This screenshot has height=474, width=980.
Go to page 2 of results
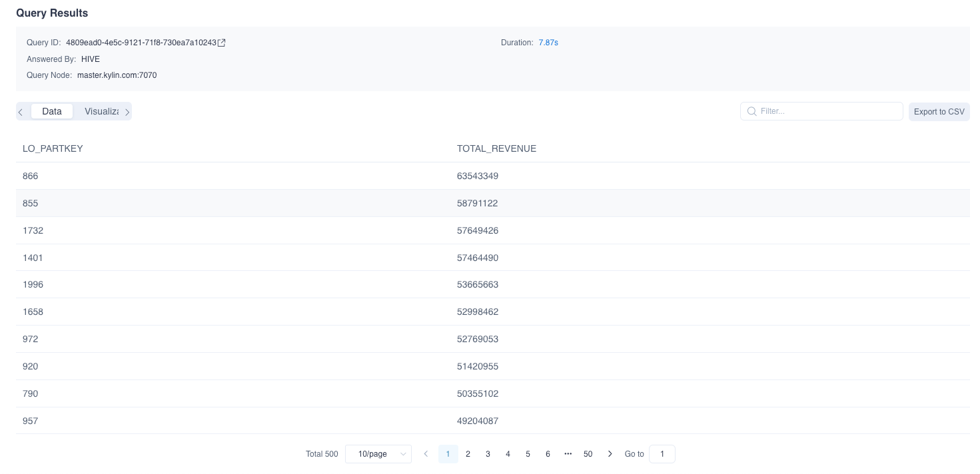[x=468, y=454]
